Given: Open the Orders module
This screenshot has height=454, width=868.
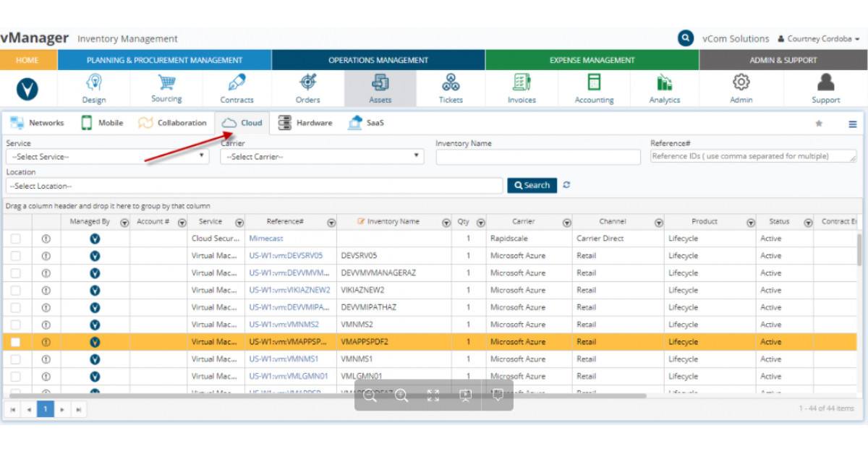Looking at the screenshot, I should tap(307, 87).
